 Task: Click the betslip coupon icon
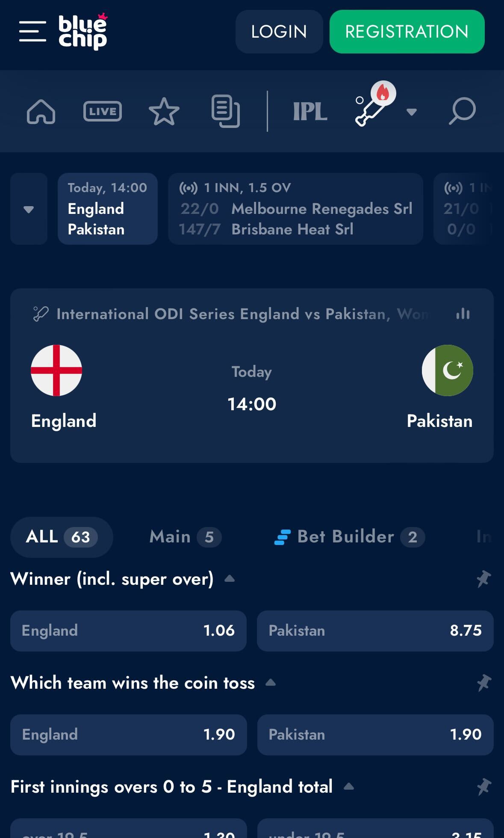coord(226,111)
